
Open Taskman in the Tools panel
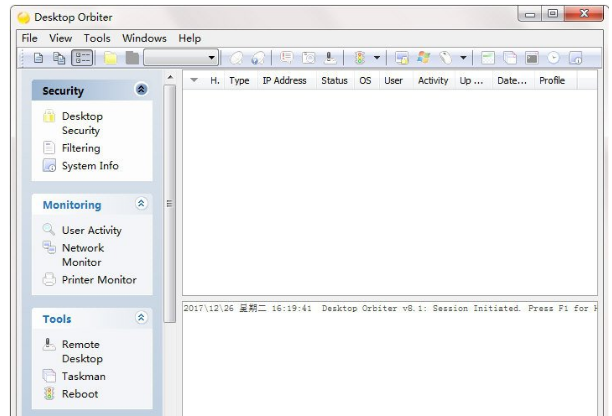pos(82,376)
